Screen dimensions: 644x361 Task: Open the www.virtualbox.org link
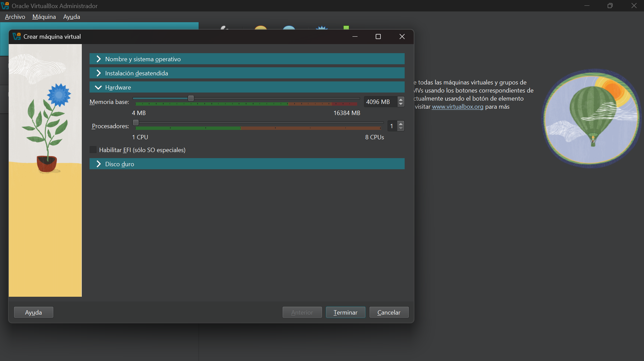coord(457,107)
